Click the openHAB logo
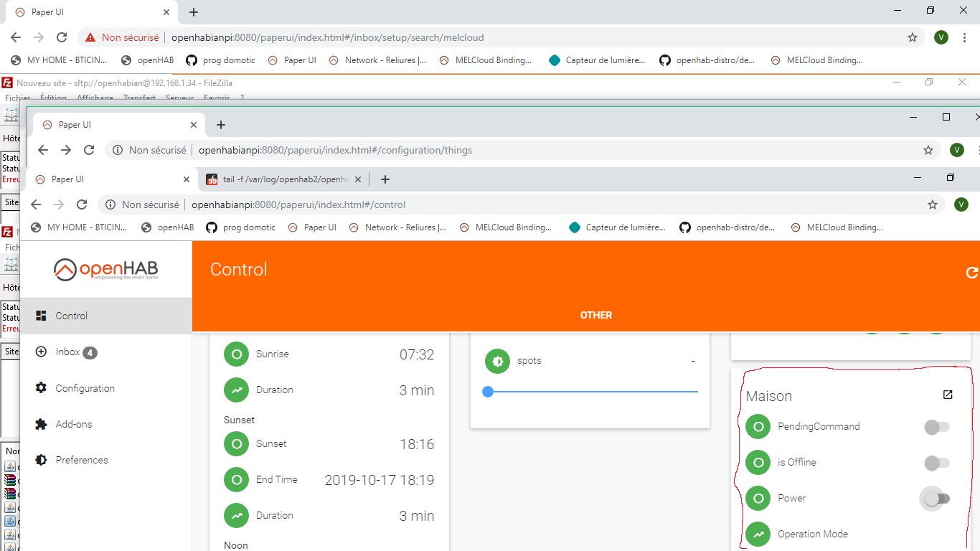This screenshot has width=980, height=551. [x=108, y=270]
